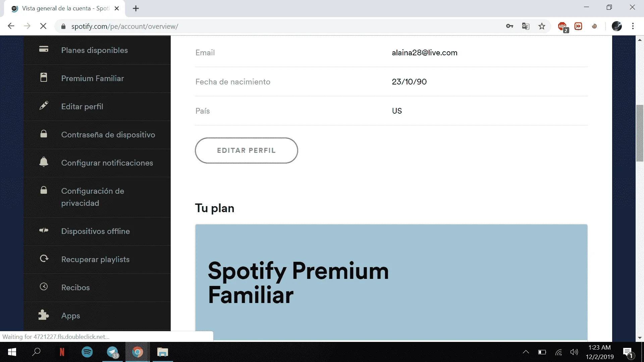Bookmark this page with the star icon
Screen dimensions: 644x362
pyautogui.click(x=542, y=26)
